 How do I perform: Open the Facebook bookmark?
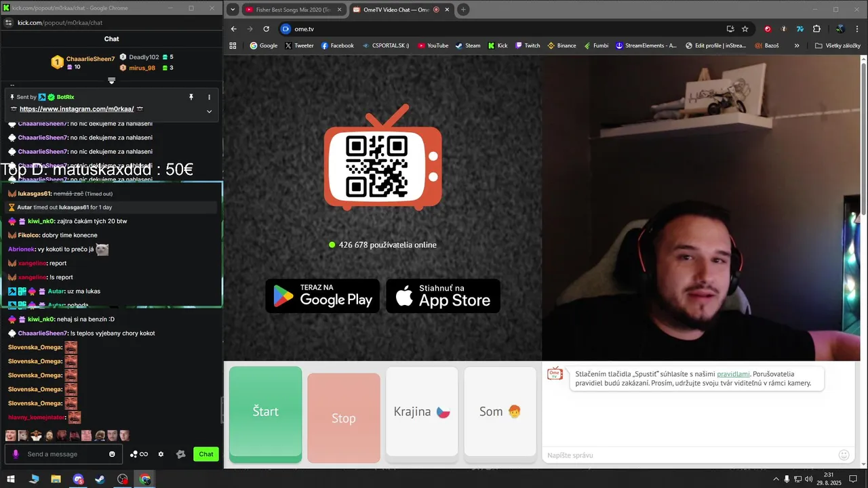(338, 45)
